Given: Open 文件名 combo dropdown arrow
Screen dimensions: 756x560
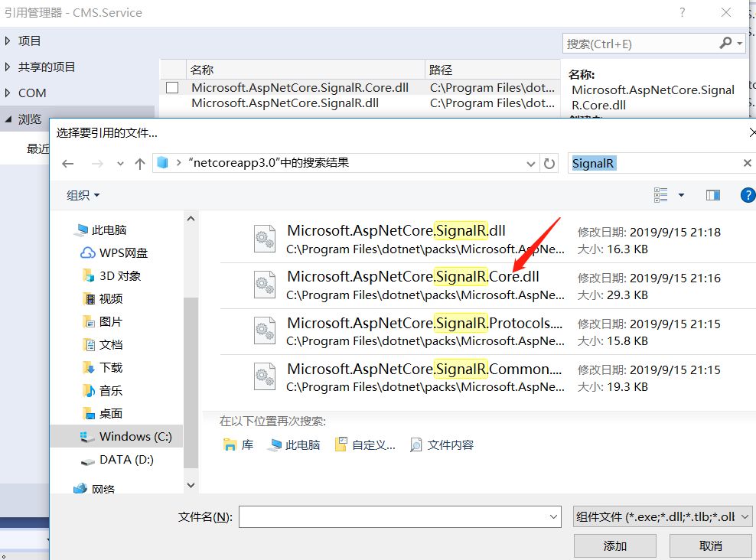Looking at the screenshot, I should click(553, 516).
